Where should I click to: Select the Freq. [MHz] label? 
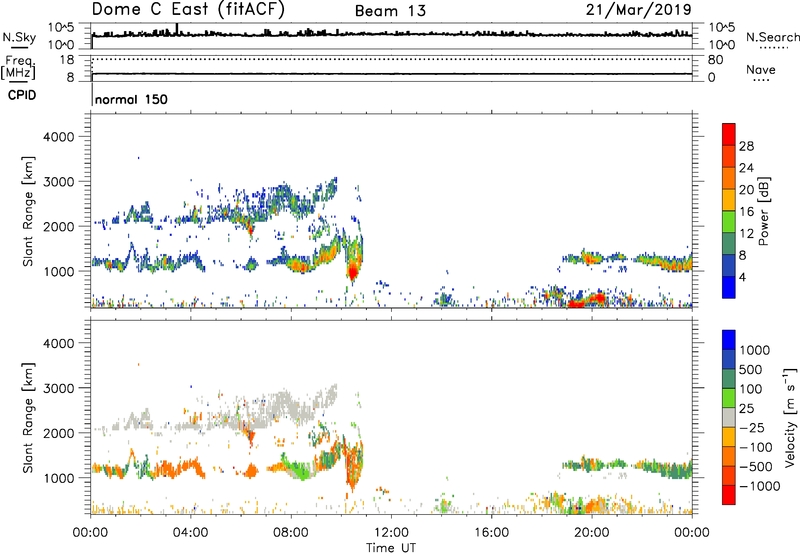(18, 68)
